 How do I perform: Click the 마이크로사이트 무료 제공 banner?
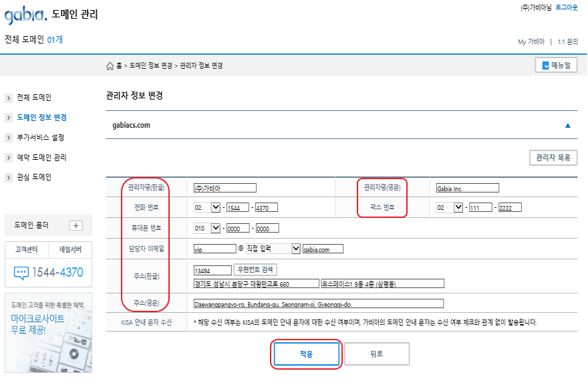(48, 333)
